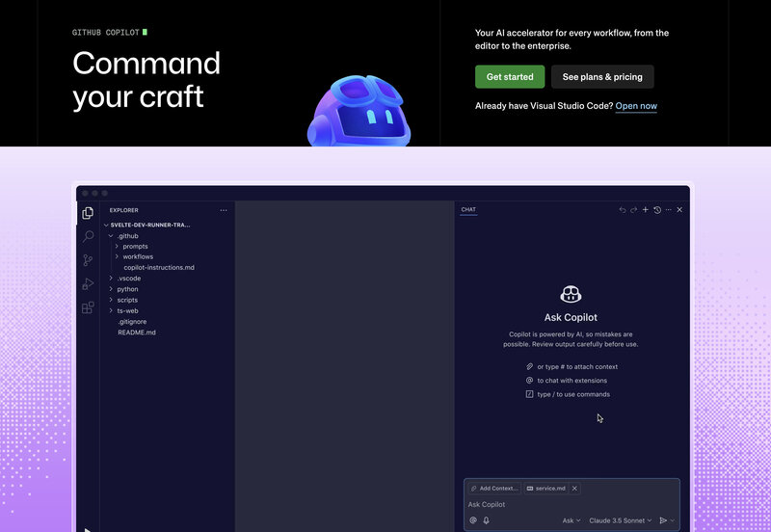Open copilot-instructions.md file
Image resolution: width=771 pixels, height=532 pixels.
click(x=159, y=268)
